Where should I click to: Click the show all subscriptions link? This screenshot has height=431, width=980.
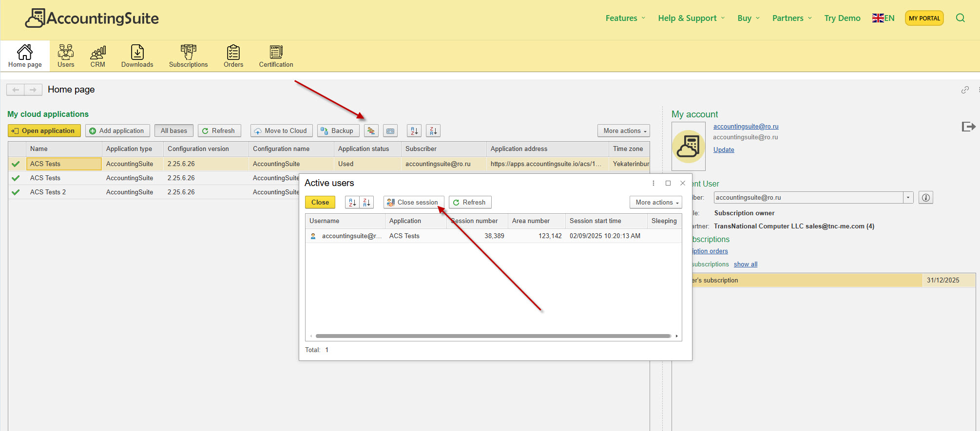point(746,264)
